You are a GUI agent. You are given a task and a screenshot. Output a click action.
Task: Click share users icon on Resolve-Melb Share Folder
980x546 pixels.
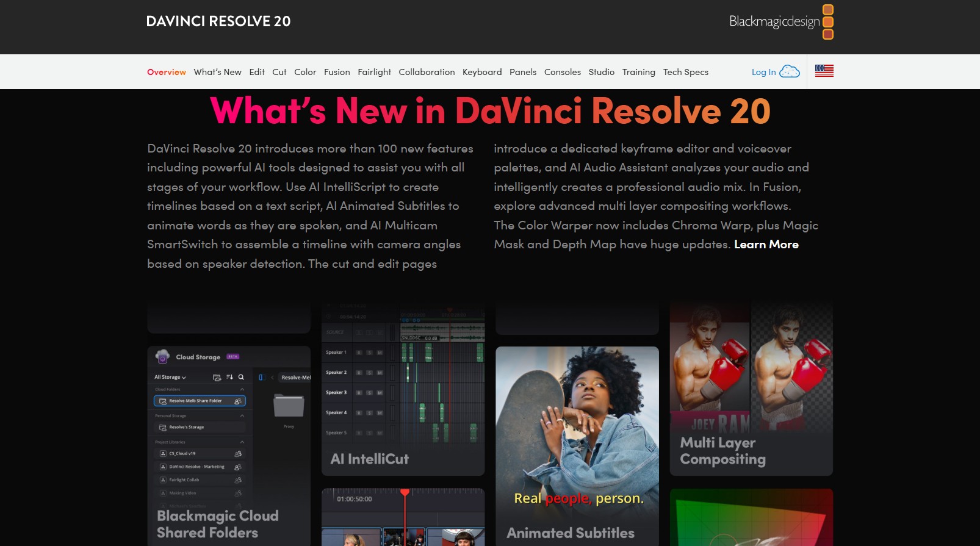coord(237,401)
